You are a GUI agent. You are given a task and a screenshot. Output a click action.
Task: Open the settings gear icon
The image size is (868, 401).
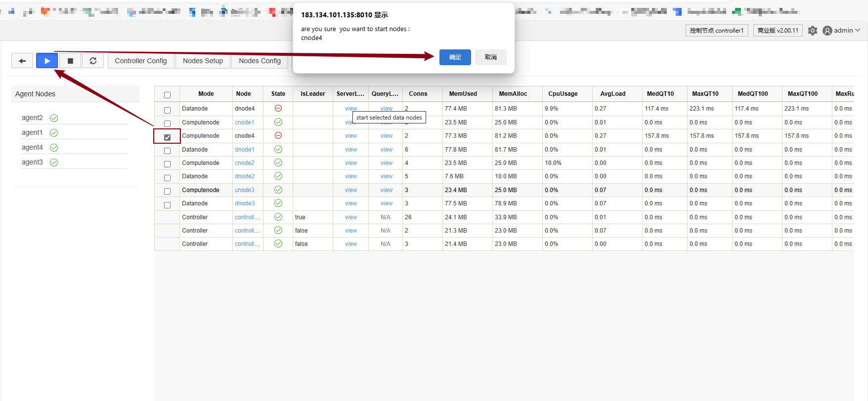[x=813, y=31]
